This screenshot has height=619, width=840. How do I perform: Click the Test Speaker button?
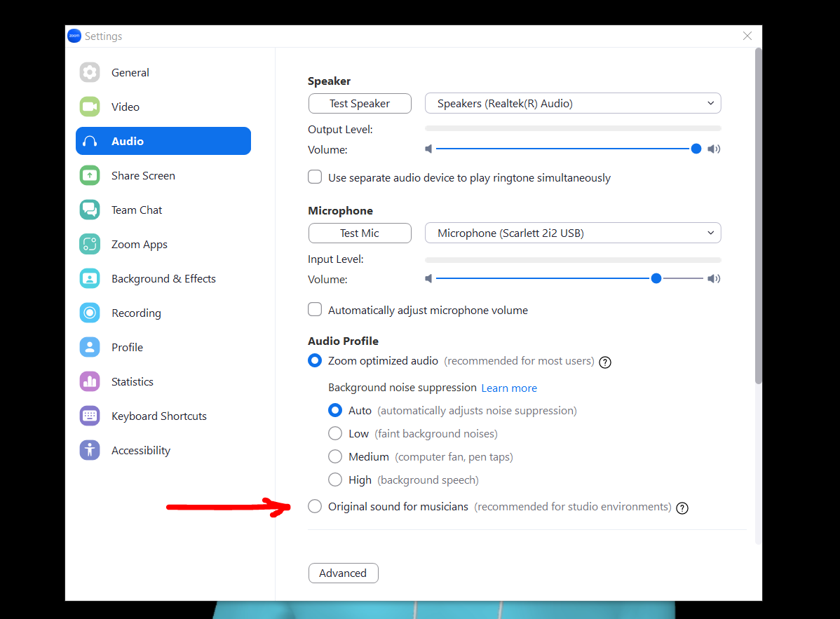tap(360, 103)
